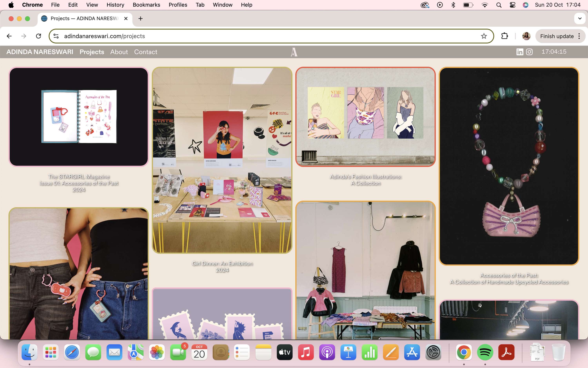Open the LinkedIn icon in site header
Viewport: 588px width, 368px height.
(520, 52)
